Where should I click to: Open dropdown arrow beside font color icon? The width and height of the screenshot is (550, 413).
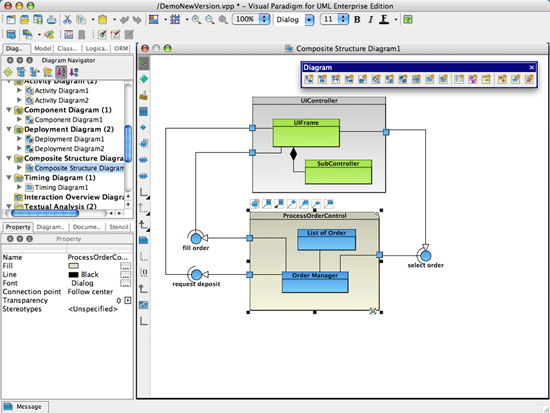pyautogui.click(x=396, y=20)
